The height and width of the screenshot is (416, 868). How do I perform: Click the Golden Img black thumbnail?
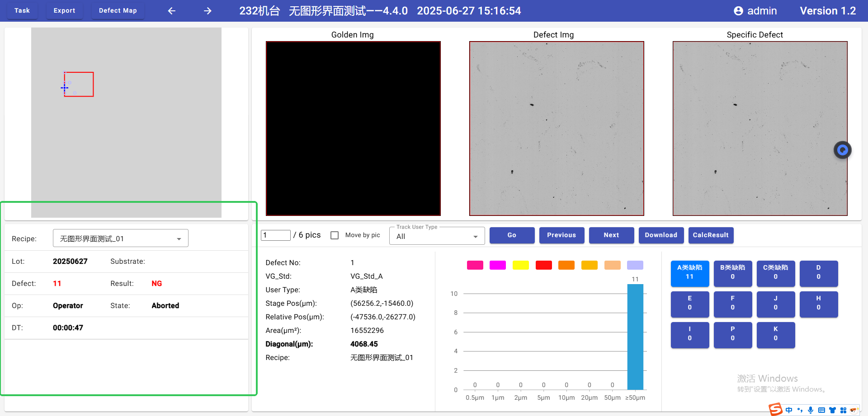click(x=353, y=128)
